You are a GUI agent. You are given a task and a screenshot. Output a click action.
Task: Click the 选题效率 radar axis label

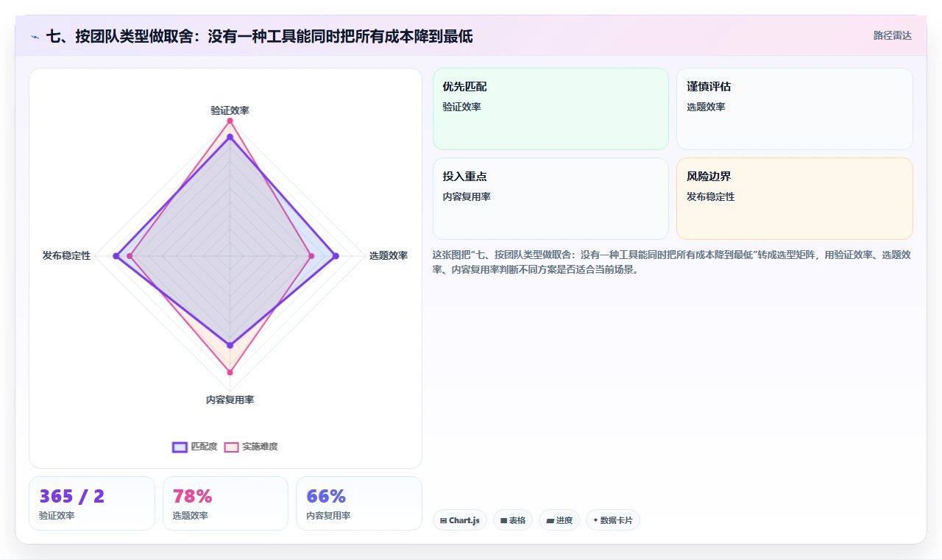(x=389, y=256)
